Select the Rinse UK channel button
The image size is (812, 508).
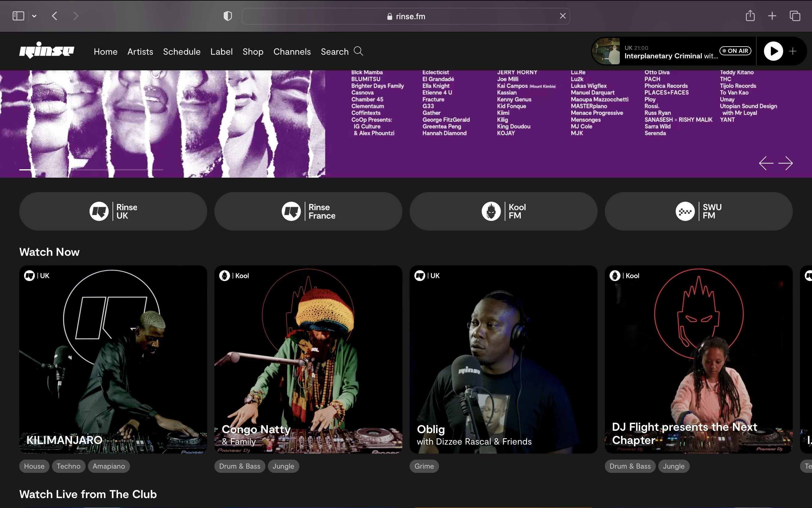coord(113,211)
